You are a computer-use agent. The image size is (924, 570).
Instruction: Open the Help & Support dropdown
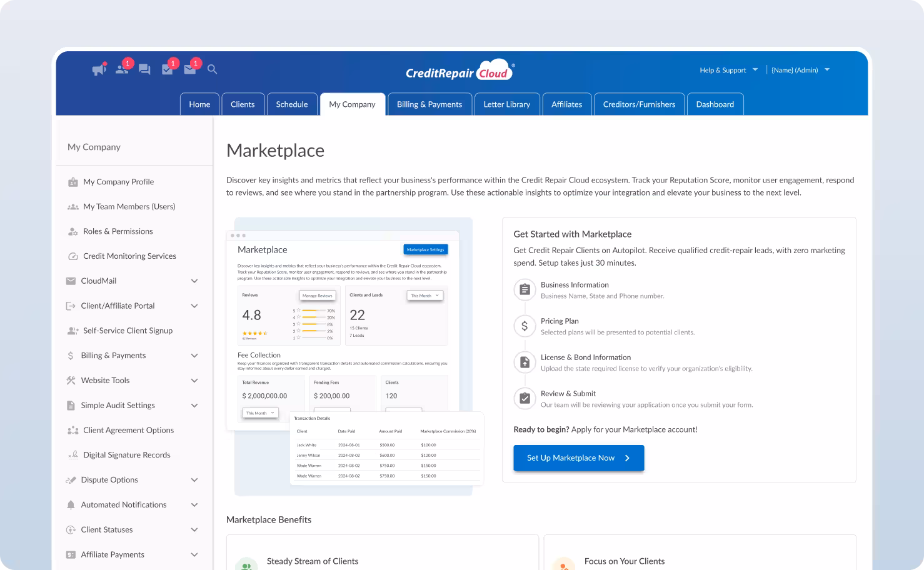(728, 70)
